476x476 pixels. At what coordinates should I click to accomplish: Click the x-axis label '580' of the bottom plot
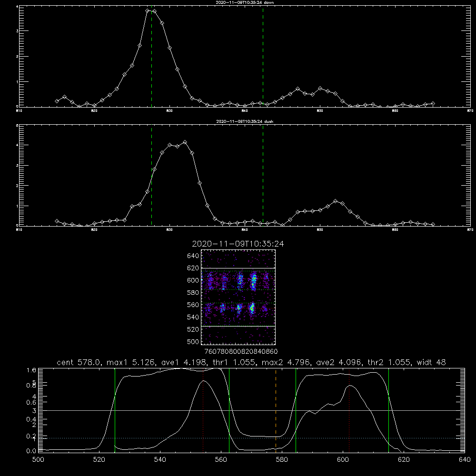click(x=282, y=460)
